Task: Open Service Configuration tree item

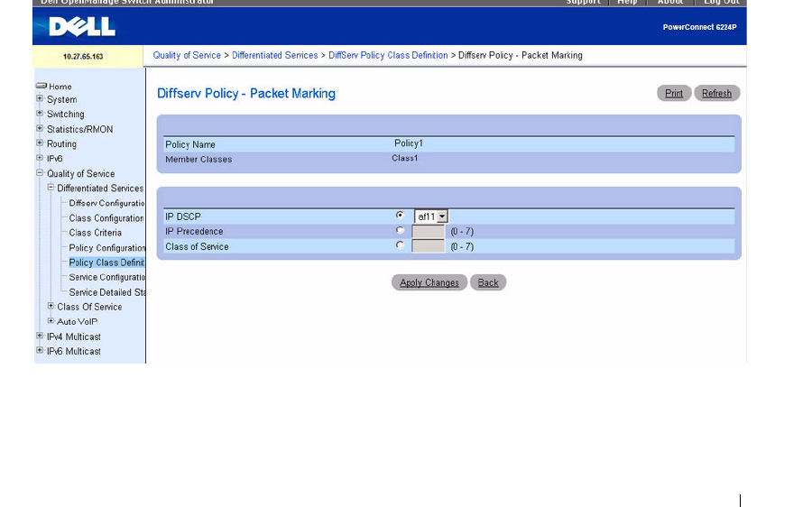Action: point(106,277)
